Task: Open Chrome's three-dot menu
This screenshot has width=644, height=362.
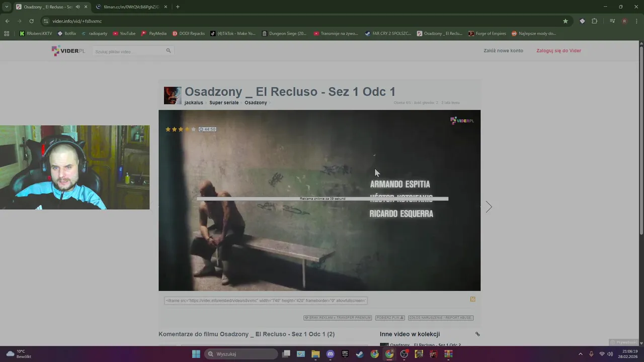Action: (636, 21)
